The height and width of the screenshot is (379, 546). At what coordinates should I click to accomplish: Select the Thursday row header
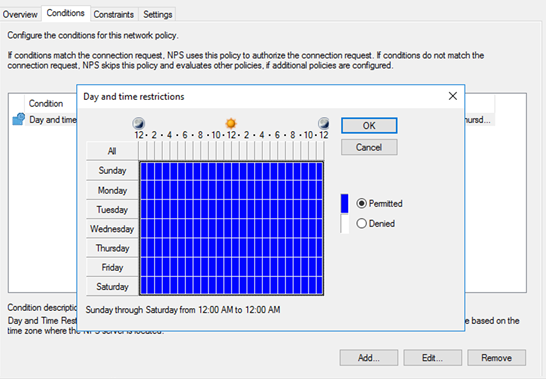pos(112,248)
